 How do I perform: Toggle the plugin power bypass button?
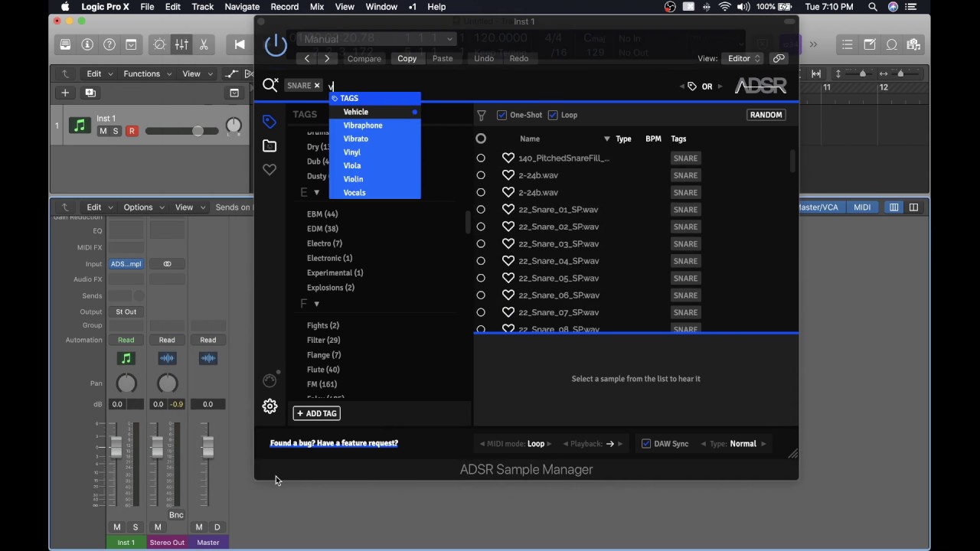[x=276, y=45]
